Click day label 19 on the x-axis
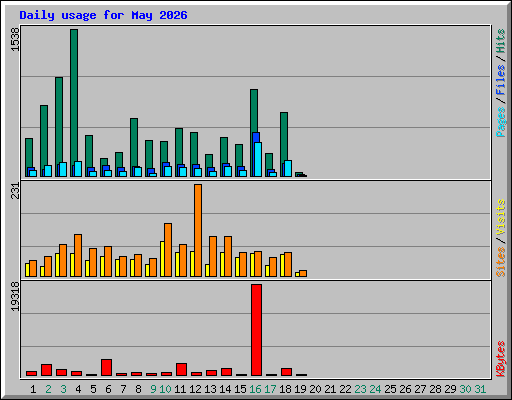512x400 pixels. pyautogui.click(x=300, y=389)
